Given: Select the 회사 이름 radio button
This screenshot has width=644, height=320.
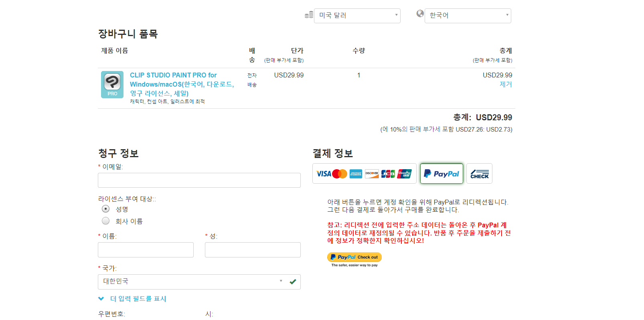Looking at the screenshot, I should click(x=105, y=221).
